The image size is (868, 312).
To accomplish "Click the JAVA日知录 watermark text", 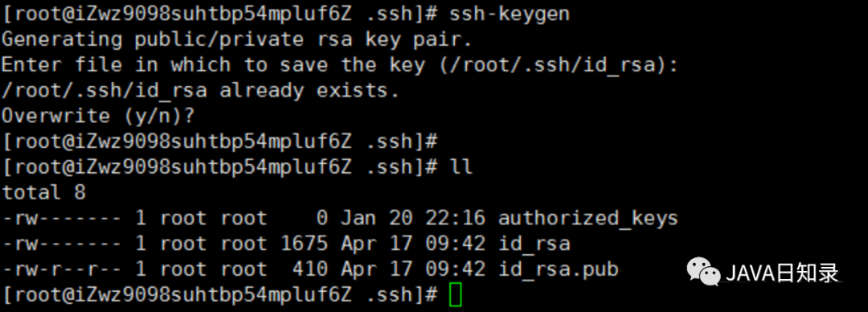I will tap(782, 273).
